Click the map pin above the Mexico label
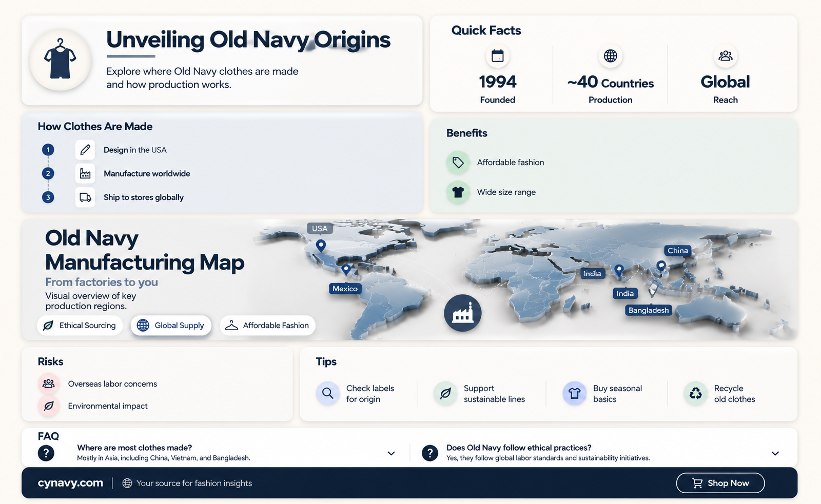This screenshot has width=821, height=504. [x=346, y=269]
